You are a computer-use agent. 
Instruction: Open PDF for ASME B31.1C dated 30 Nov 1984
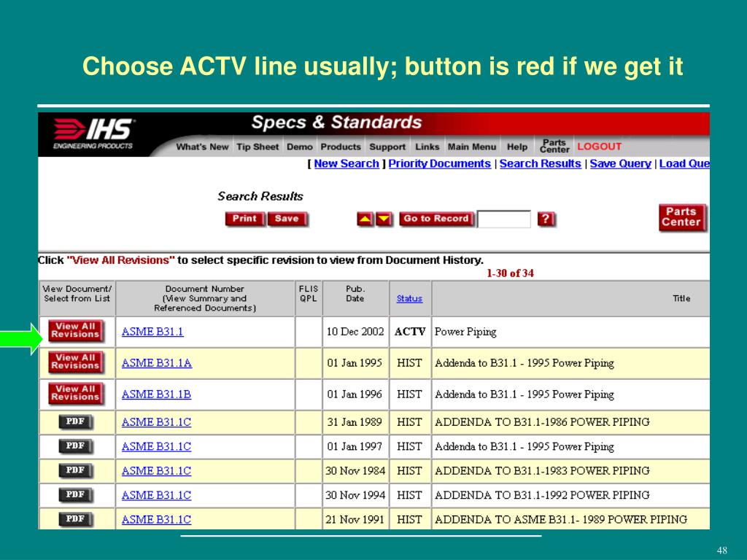pos(76,470)
